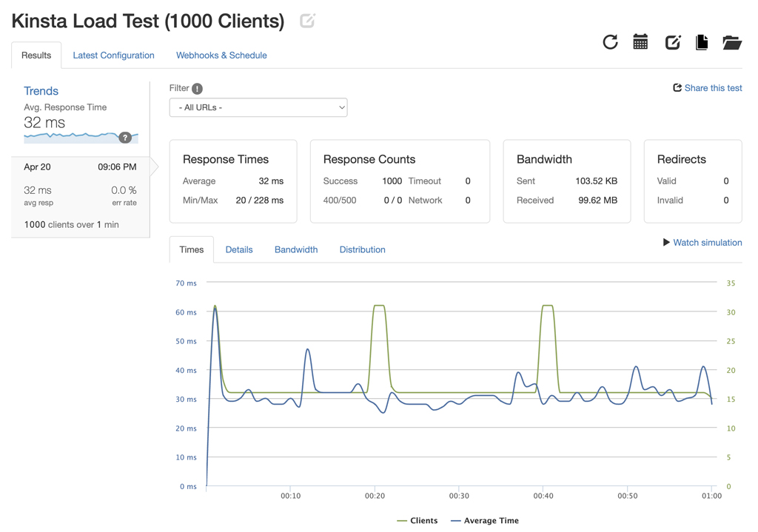Click the 70 ms axis label

click(x=186, y=283)
